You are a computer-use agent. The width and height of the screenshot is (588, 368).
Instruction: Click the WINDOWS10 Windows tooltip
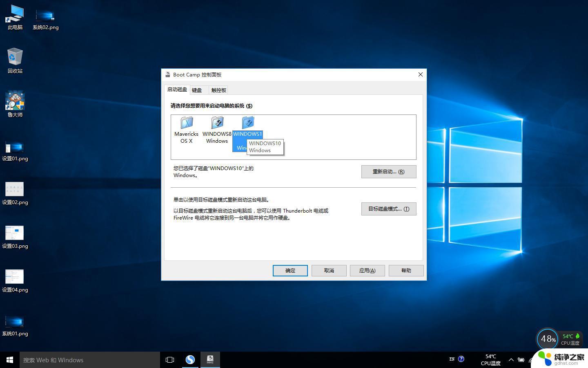click(265, 147)
